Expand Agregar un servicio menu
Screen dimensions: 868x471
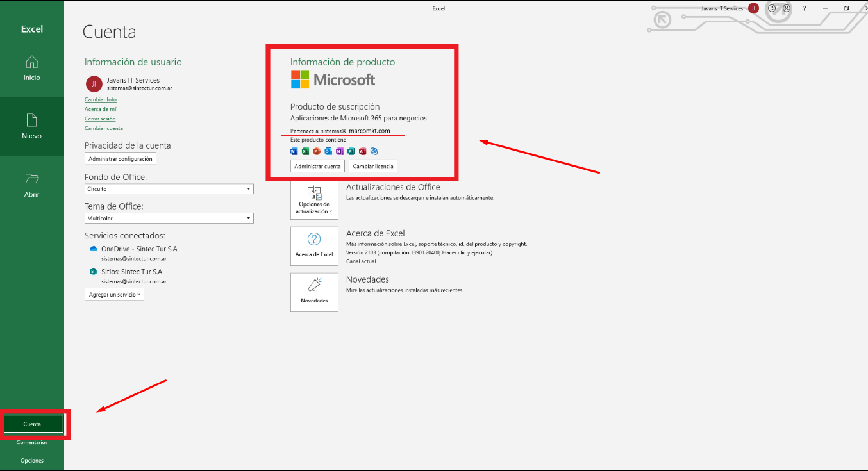[x=114, y=294]
